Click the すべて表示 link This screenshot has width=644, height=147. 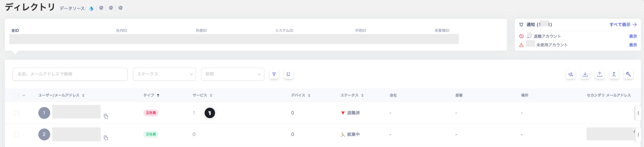623,25
